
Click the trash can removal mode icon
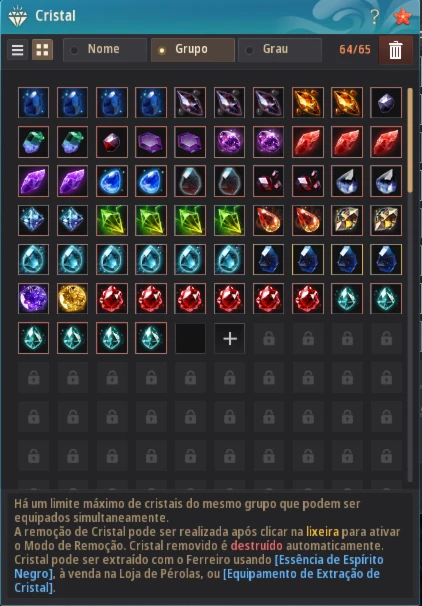coord(395,50)
